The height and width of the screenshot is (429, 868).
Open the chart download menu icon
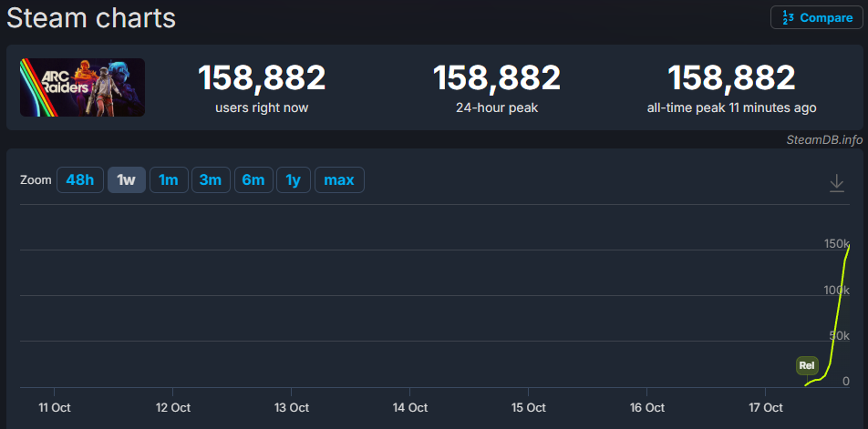click(836, 184)
